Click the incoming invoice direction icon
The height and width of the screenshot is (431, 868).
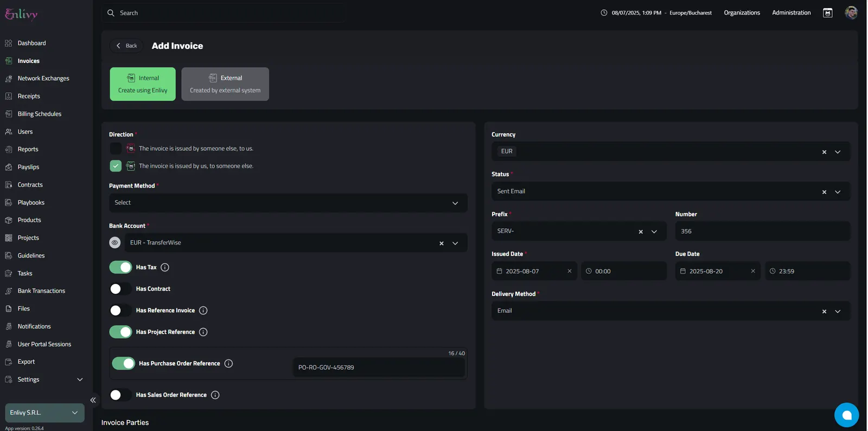[x=130, y=149]
